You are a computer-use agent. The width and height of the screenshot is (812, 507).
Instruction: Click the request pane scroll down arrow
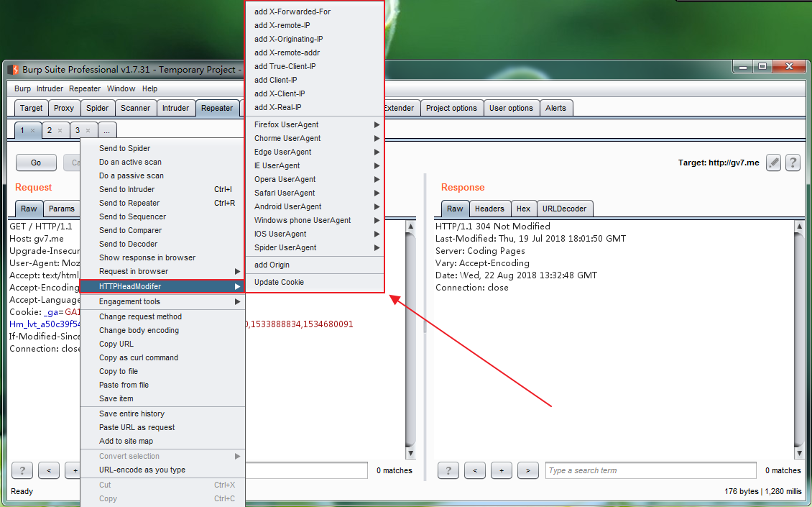pyautogui.click(x=410, y=454)
